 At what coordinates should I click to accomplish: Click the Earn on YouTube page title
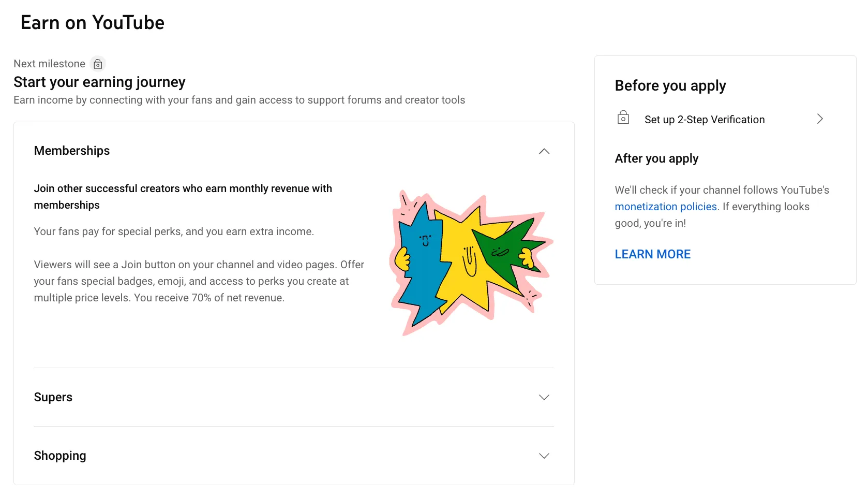coord(93,23)
